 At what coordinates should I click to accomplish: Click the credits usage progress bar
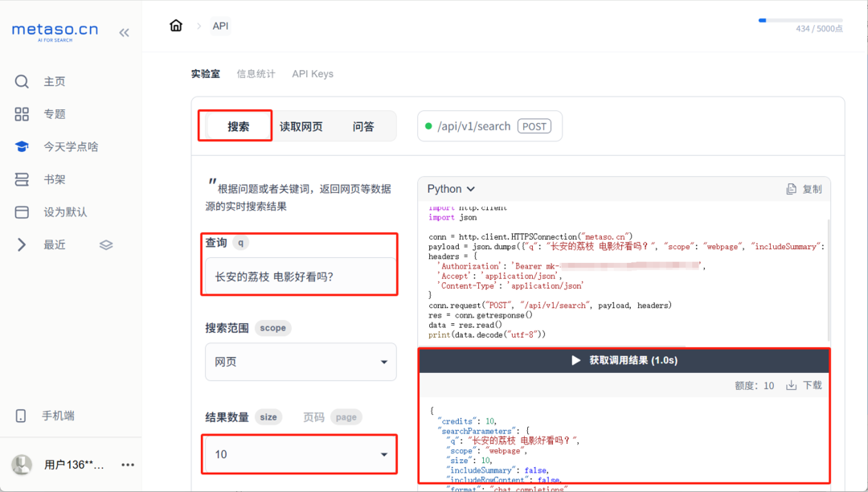[800, 20]
